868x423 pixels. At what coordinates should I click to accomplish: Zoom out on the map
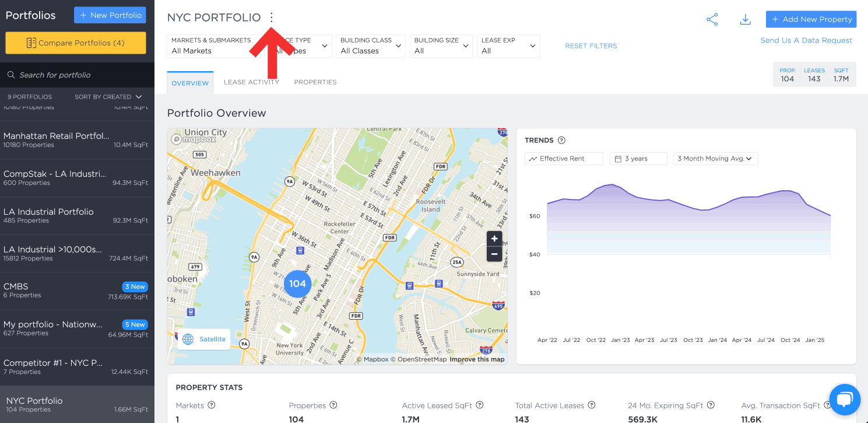(494, 254)
